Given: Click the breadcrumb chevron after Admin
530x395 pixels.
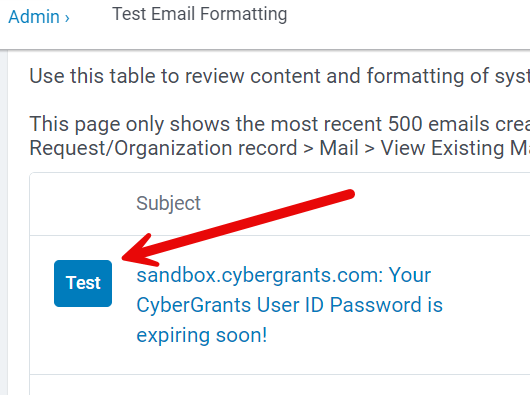Looking at the screenshot, I should pos(67,18).
